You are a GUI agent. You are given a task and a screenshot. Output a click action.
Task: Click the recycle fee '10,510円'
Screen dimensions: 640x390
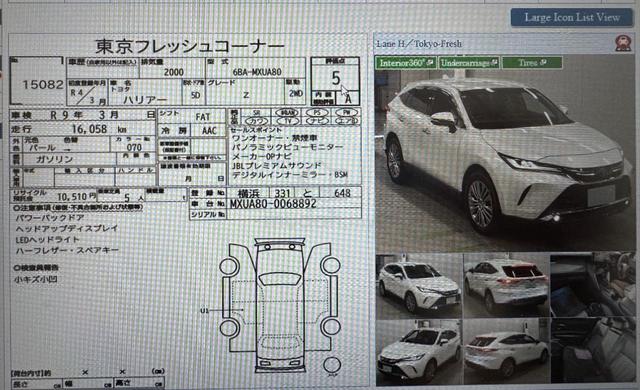77,197
